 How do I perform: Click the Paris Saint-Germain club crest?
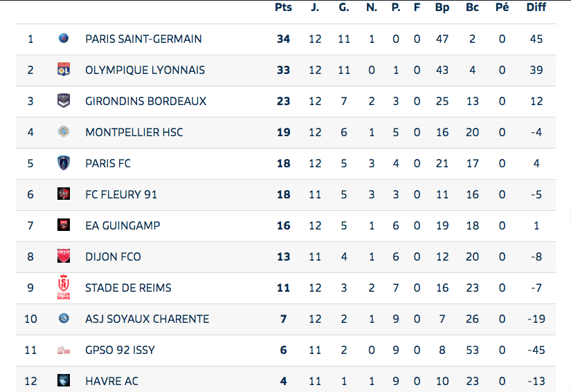[x=64, y=39]
